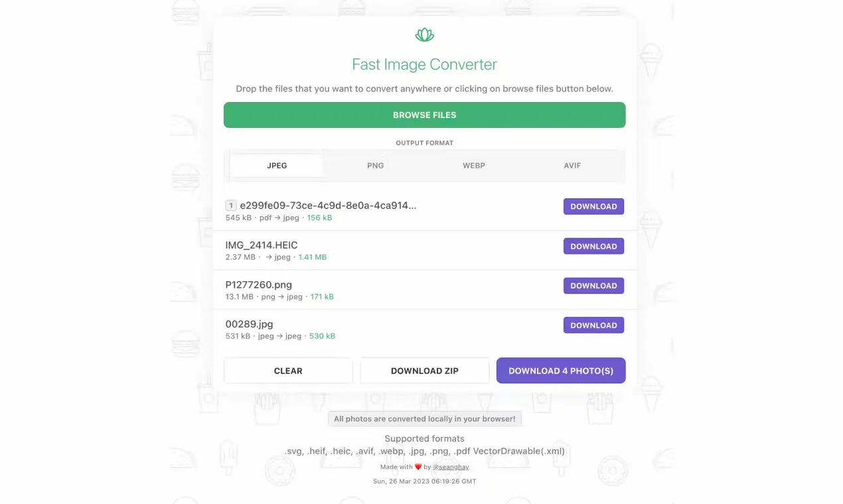The image size is (843, 504).
Task: Click the red heart icon in footer
Action: (x=418, y=467)
